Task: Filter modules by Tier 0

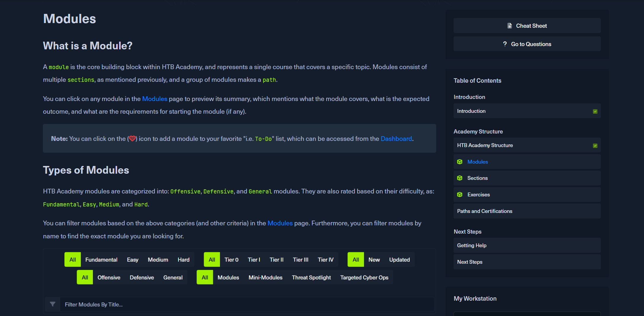Action: coord(232,260)
